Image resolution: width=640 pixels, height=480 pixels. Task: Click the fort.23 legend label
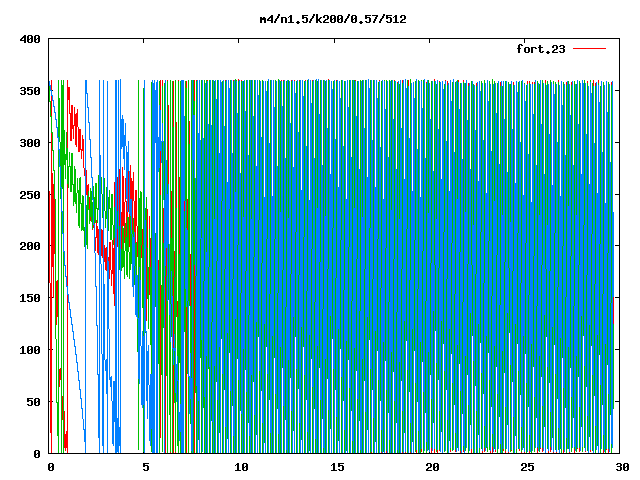tap(541, 49)
